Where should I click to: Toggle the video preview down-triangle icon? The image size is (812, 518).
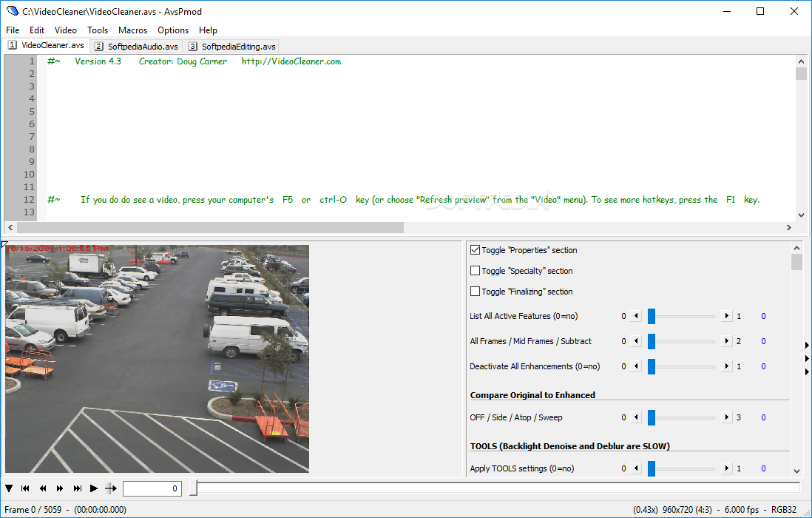(x=9, y=488)
